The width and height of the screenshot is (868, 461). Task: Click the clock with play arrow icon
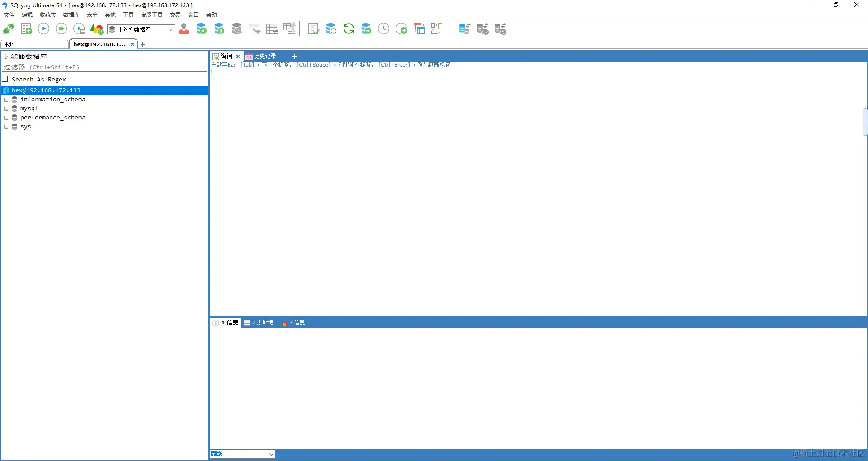401,29
